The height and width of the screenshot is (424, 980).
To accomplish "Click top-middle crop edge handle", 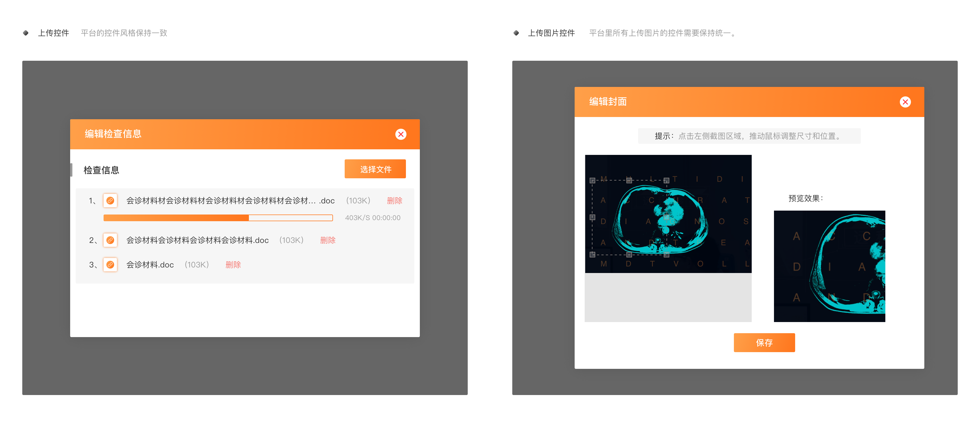I will (x=629, y=181).
